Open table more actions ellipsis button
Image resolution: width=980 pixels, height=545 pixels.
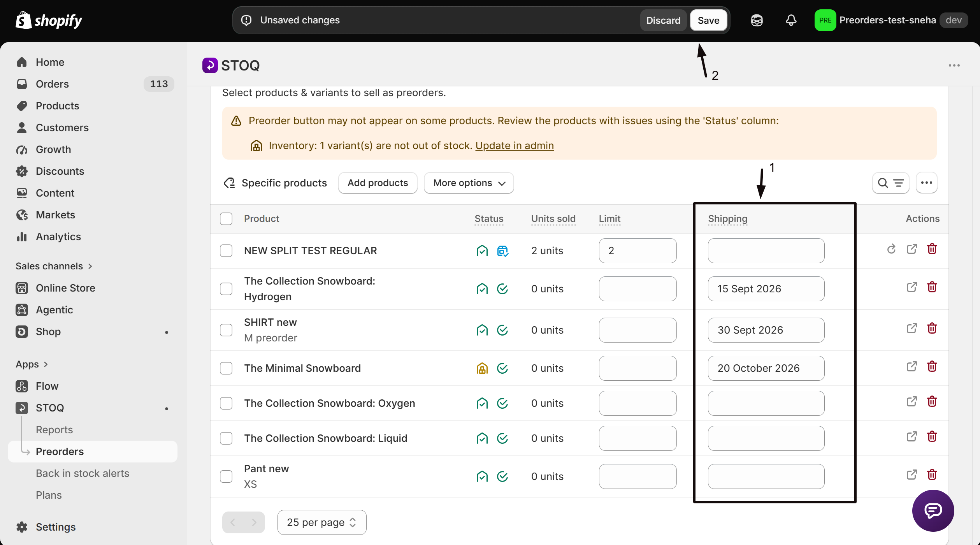926,183
